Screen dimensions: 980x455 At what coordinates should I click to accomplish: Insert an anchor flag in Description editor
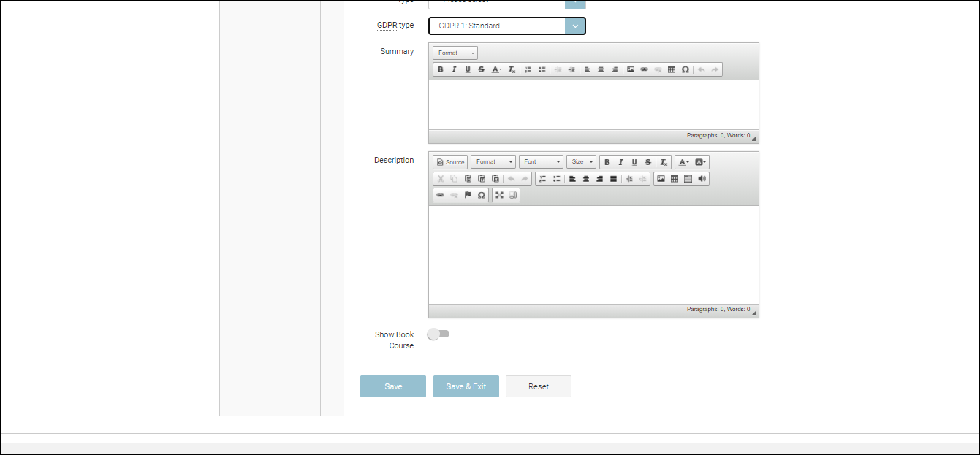pos(468,195)
